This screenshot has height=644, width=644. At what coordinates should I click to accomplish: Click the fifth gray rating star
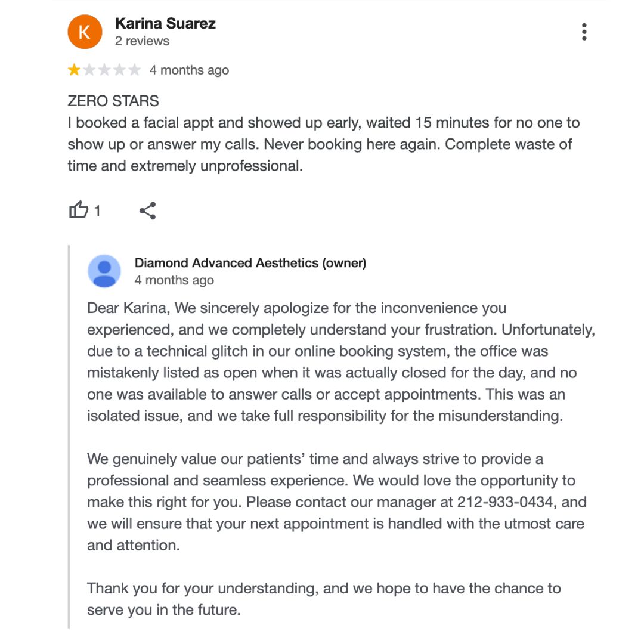pyautogui.click(x=135, y=70)
